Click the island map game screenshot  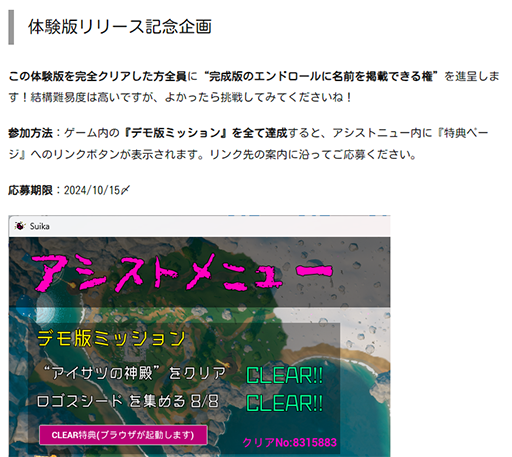click(x=199, y=347)
